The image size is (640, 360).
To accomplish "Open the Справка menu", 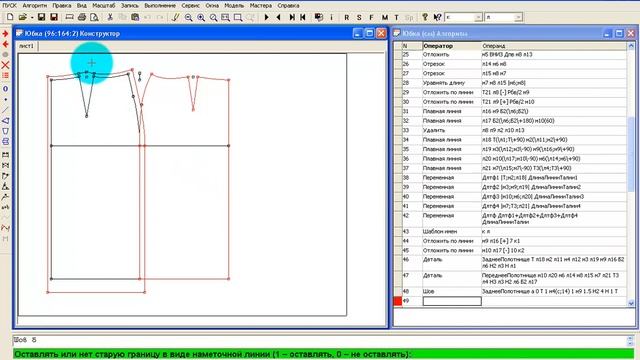I will [288, 6].
